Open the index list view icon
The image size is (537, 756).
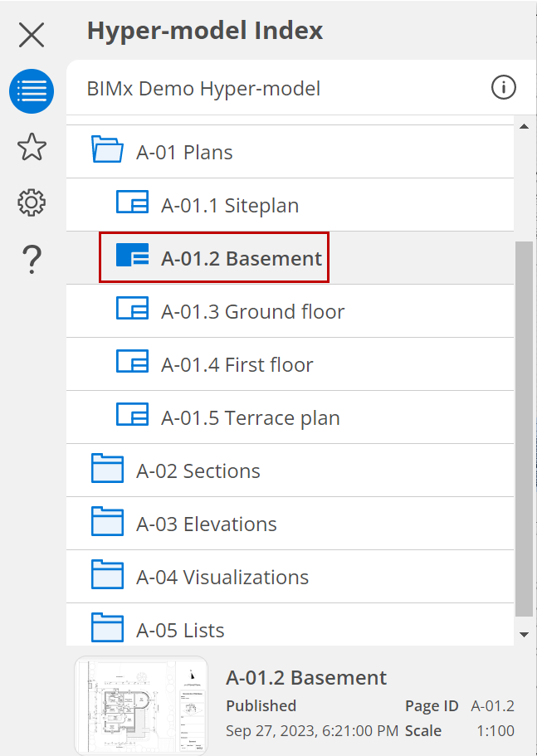point(32,90)
